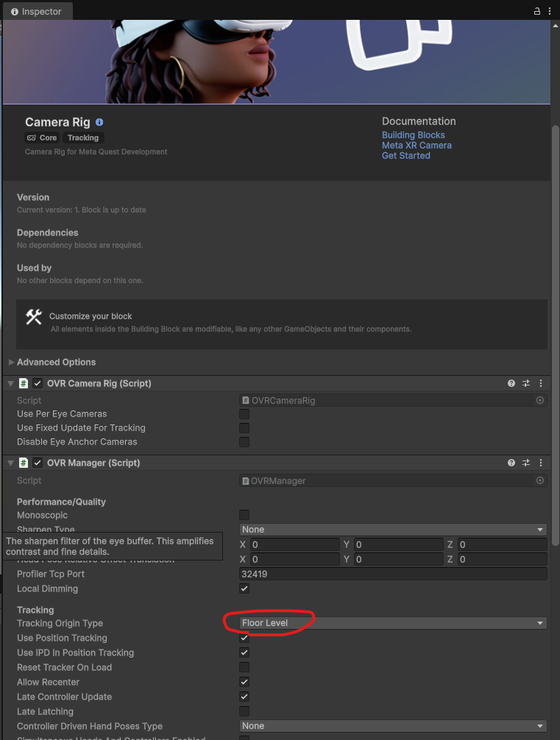This screenshot has height=740, width=560.
Task: Click the Profiler Tcp Port label
Action: (x=51, y=574)
